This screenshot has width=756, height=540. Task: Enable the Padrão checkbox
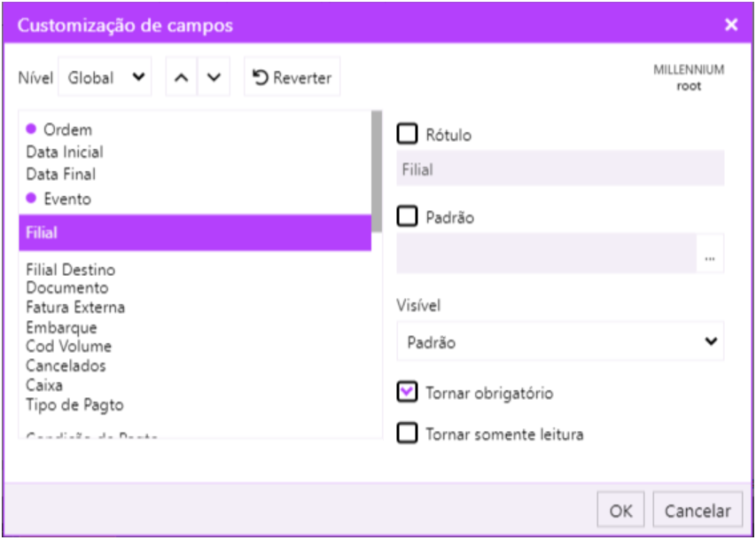pyautogui.click(x=408, y=216)
